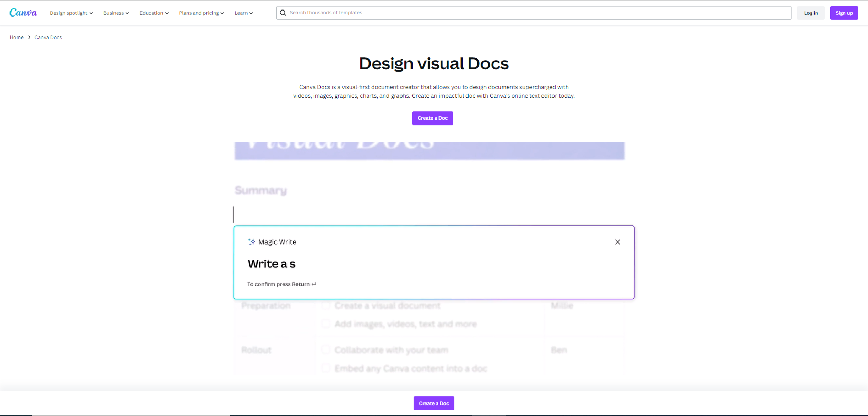This screenshot has height=416, width=868.
Task: Check the Embed any Canva content checkbox
Action: coord(326,368)
